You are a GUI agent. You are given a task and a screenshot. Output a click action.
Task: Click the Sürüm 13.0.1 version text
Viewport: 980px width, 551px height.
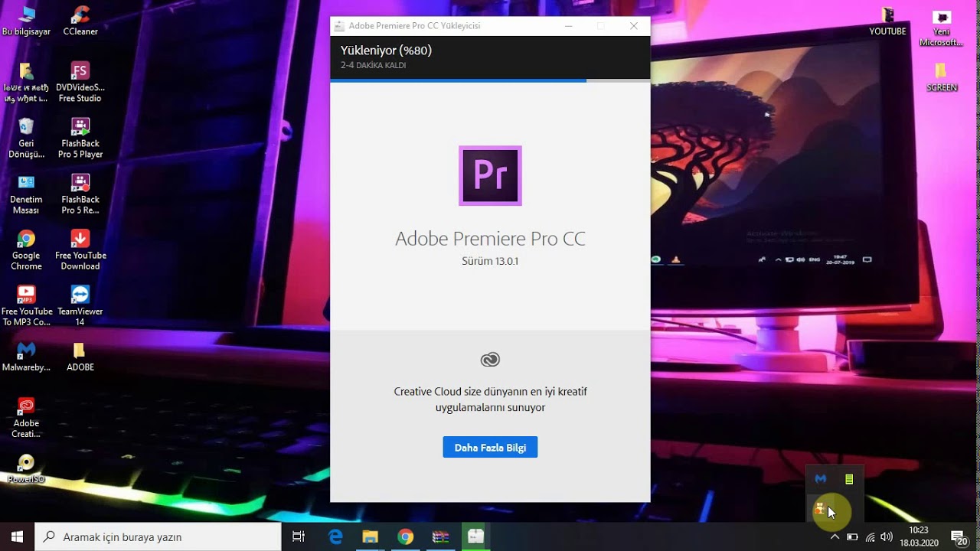(x=490, y=261)
